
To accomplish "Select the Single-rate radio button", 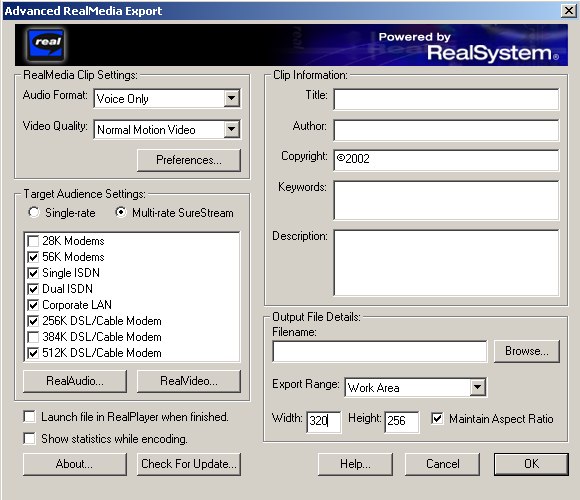I will 34,212.
